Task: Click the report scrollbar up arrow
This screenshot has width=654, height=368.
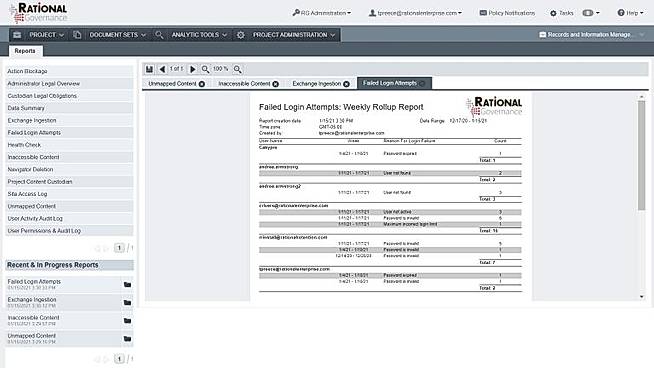Action: pos(641,97)
